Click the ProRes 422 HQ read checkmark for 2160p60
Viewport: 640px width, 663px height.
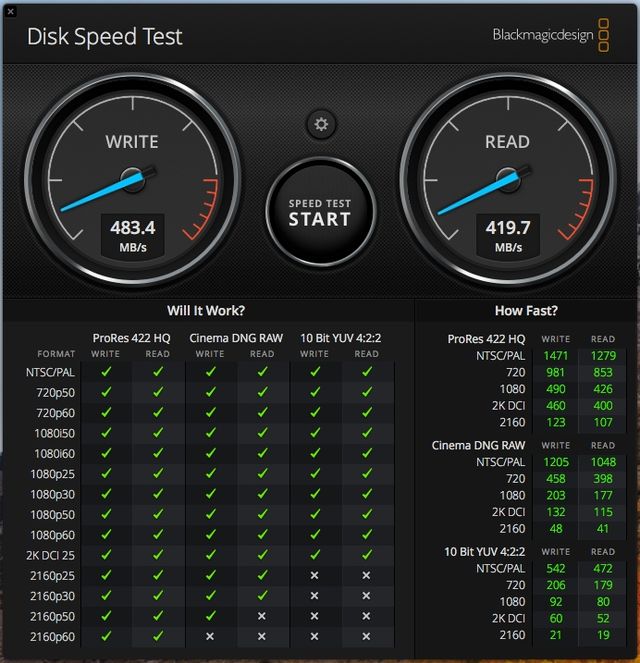(158, 636)
